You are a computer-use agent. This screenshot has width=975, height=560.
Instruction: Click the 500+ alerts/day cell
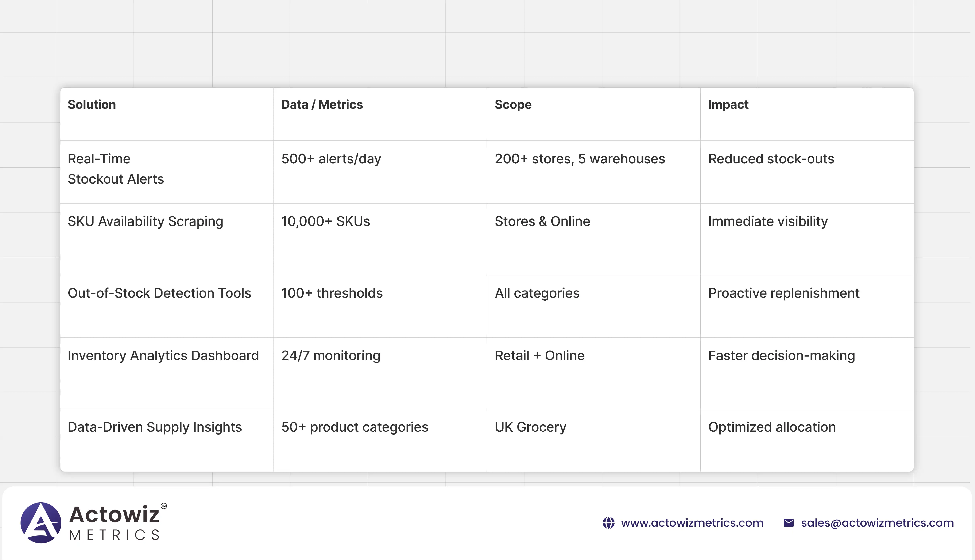click(x=331, y=159)
